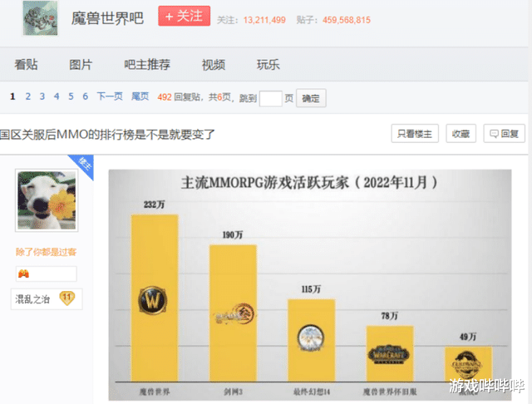
Task: Click the 78万 value label
Action: [x=390, y=316]
